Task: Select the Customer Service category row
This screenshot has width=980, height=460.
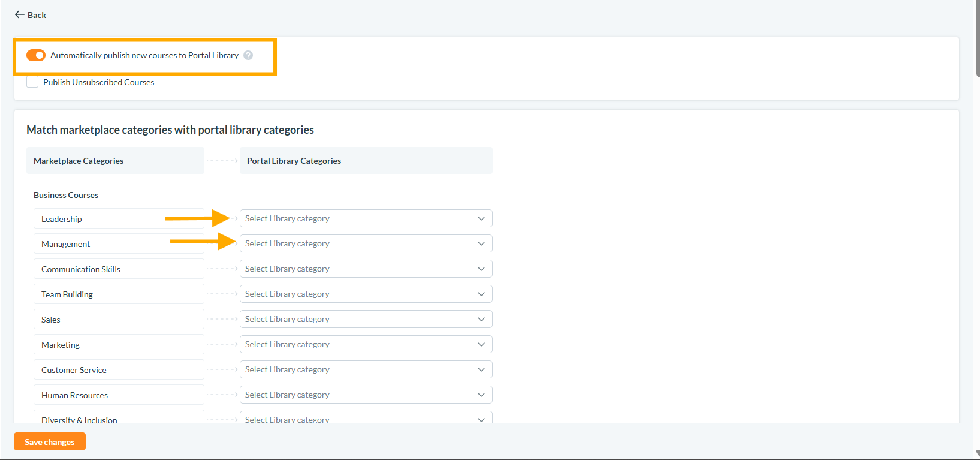Action: [x=119, y=369]
